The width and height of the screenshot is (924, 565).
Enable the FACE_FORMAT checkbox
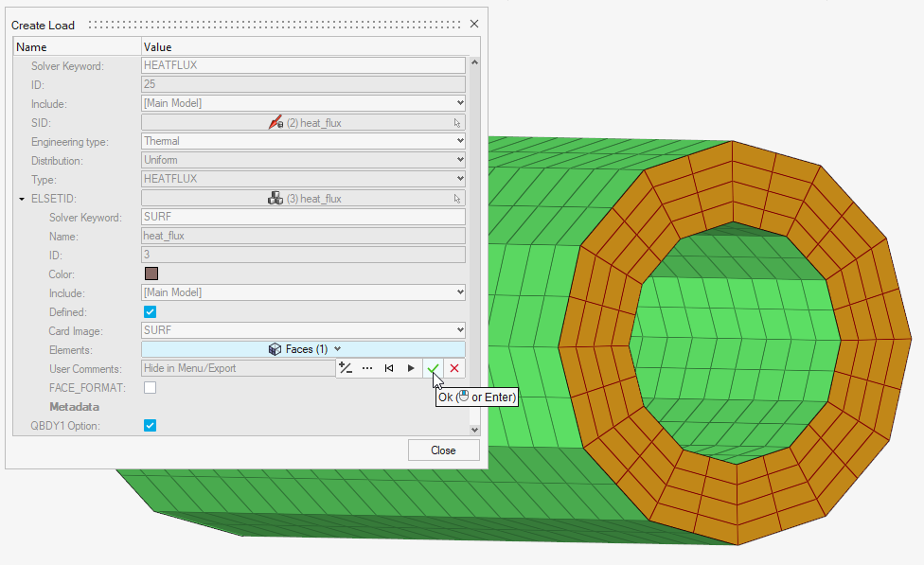click(150, 387)
